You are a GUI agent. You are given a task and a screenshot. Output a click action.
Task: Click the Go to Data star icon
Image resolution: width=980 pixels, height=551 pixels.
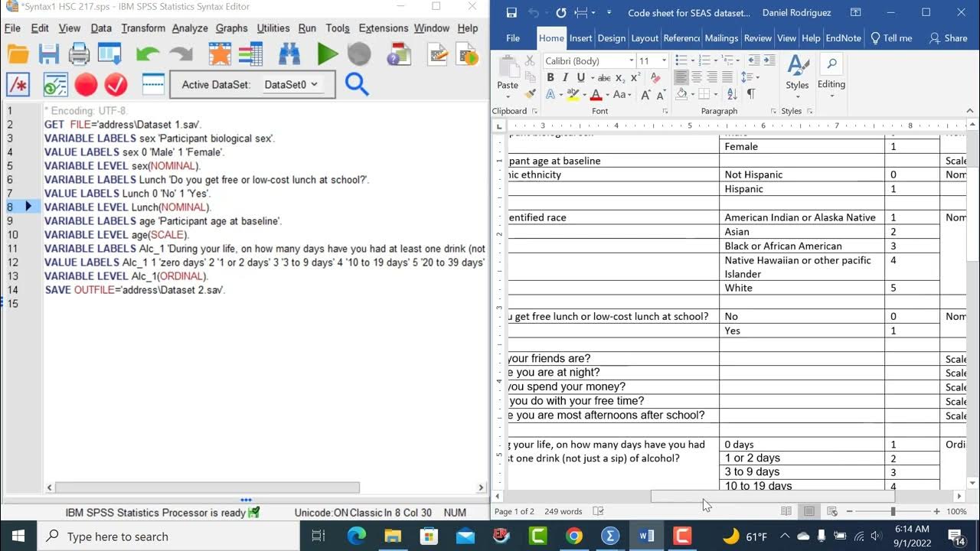click(220, 54)
